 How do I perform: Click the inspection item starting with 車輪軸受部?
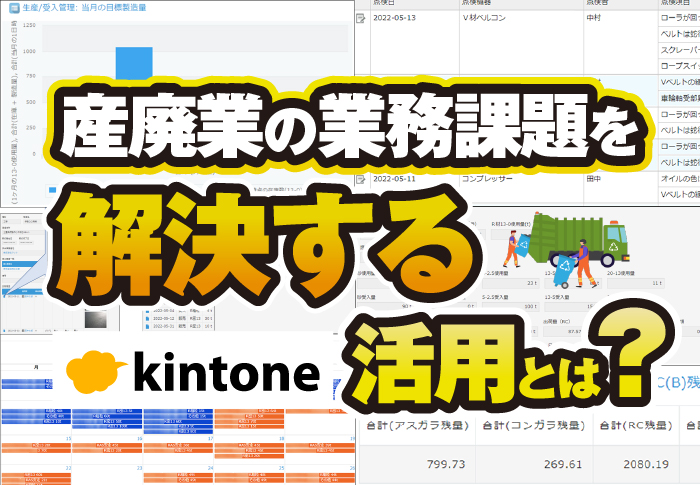point(680,98)
